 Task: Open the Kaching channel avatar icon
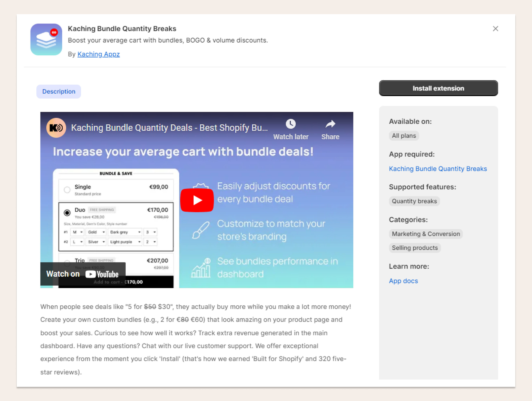(56, 127)
